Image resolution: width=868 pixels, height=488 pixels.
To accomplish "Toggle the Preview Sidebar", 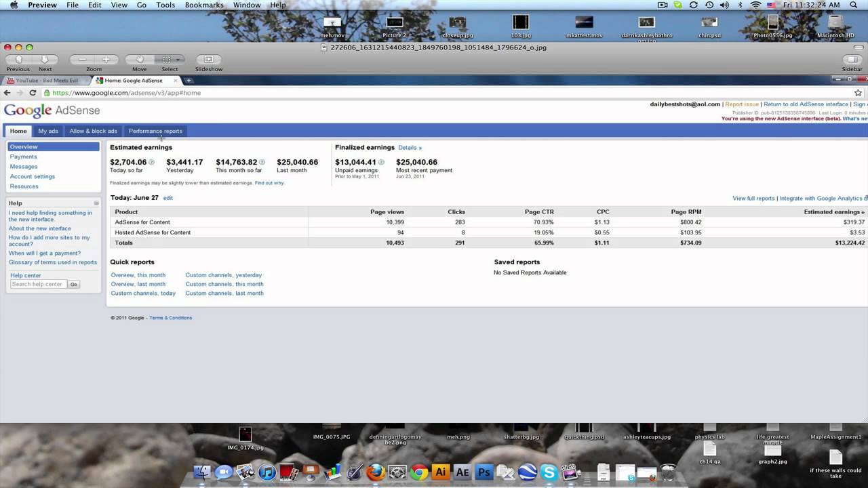I will [852, 60].
